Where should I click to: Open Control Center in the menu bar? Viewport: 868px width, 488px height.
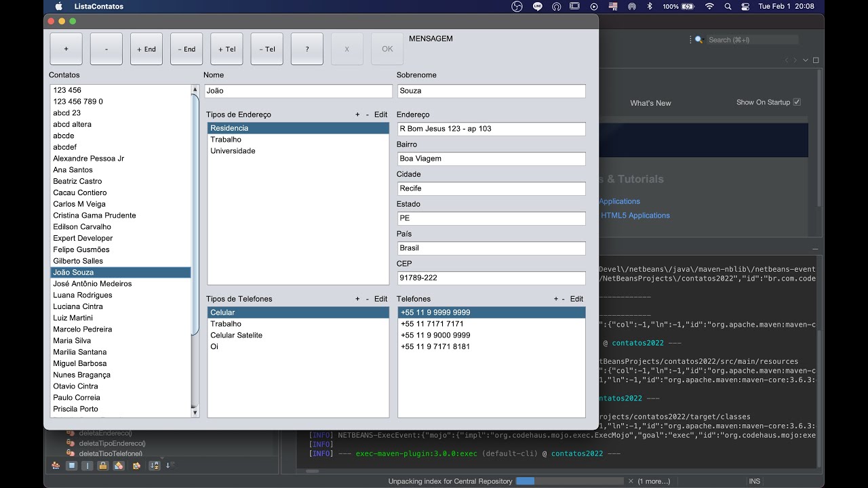coord(746,6)
